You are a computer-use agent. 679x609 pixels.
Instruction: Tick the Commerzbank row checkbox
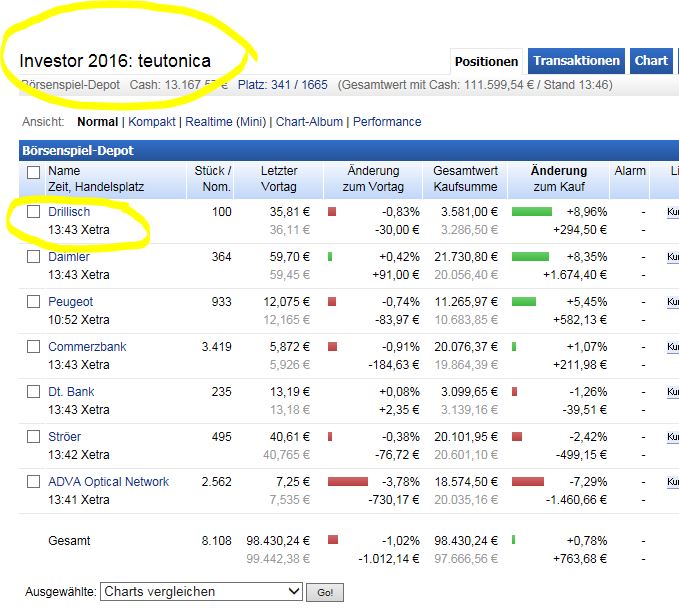33,347
